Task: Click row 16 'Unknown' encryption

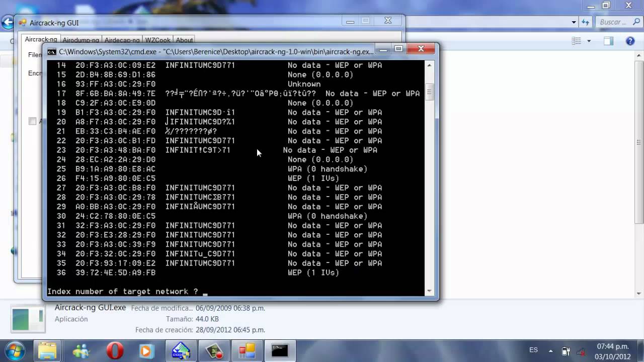Action: coord(304,84)
